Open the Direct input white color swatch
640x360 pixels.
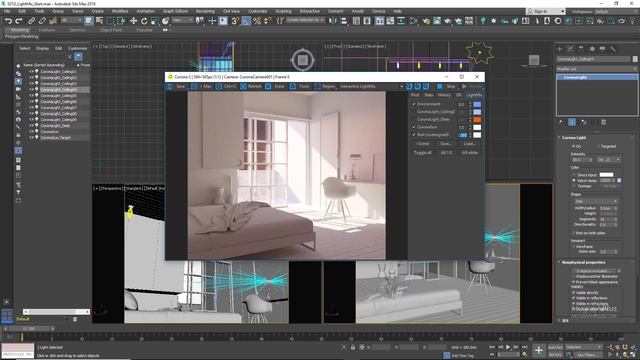tap(607, 175)
